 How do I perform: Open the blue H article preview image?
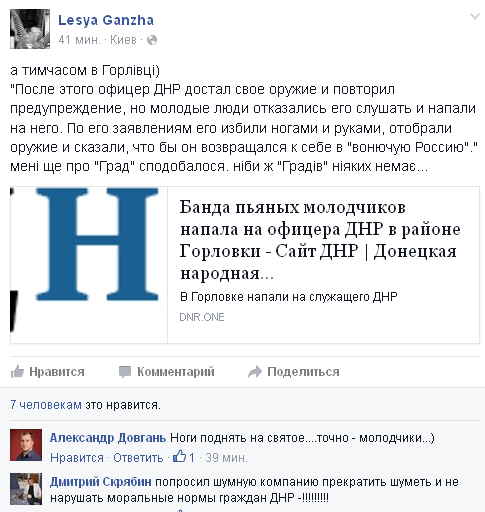89,265
